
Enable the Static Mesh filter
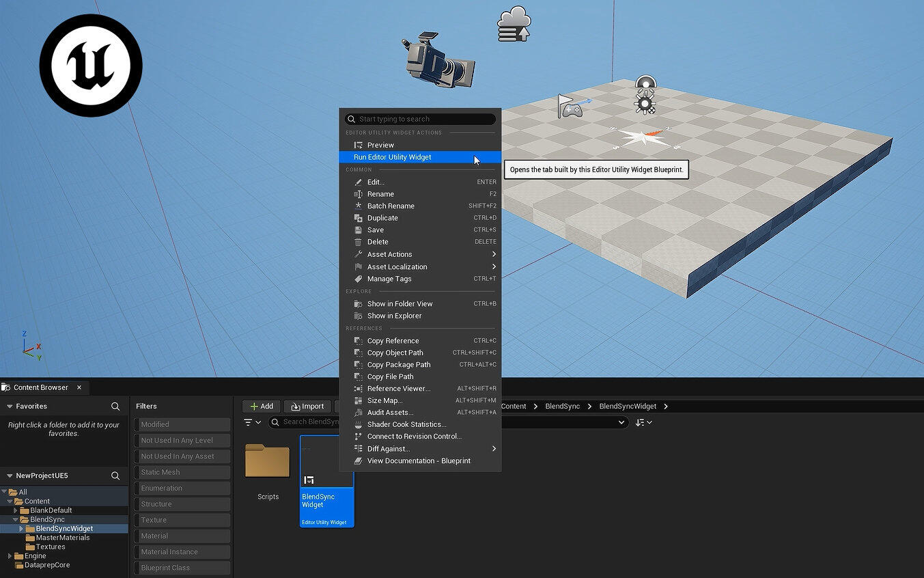[182, 472]
